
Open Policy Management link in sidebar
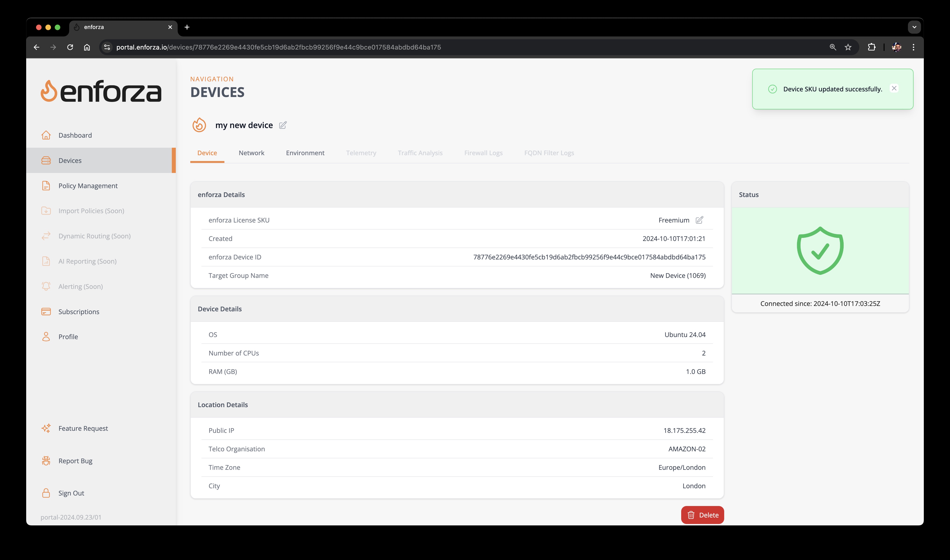[88, 186]
